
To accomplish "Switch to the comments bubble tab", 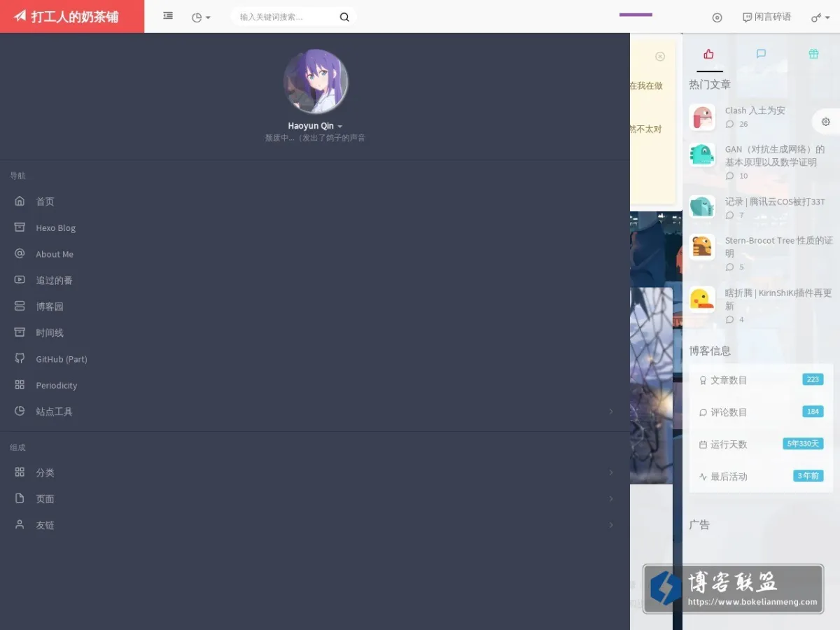I will click(x=762, y=54).
